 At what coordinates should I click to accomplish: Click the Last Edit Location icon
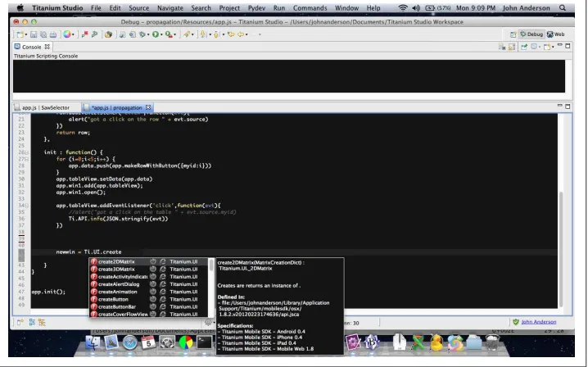(231, 34)
